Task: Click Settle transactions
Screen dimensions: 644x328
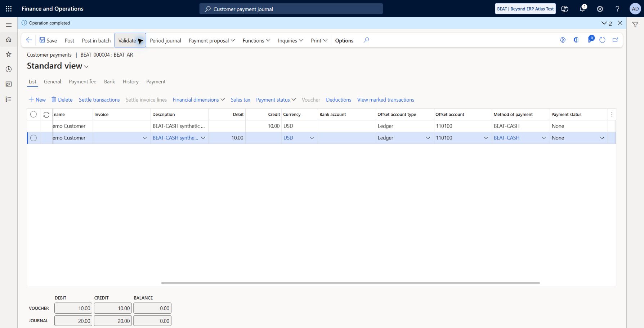Action: (x=99, y=100)
